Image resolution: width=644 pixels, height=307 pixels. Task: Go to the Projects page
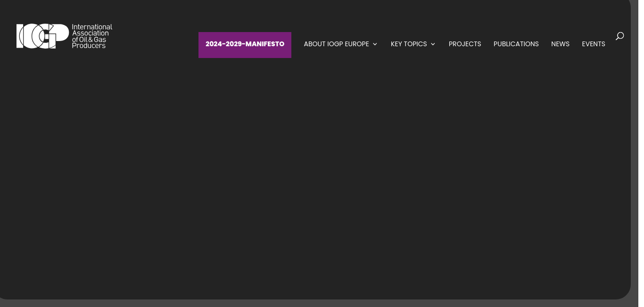pyautogui.click(x=465, y=44)
